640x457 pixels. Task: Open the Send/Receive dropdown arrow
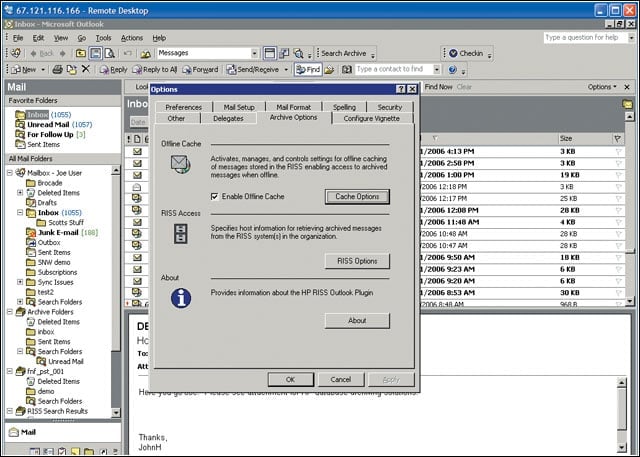tap(286, 70)
